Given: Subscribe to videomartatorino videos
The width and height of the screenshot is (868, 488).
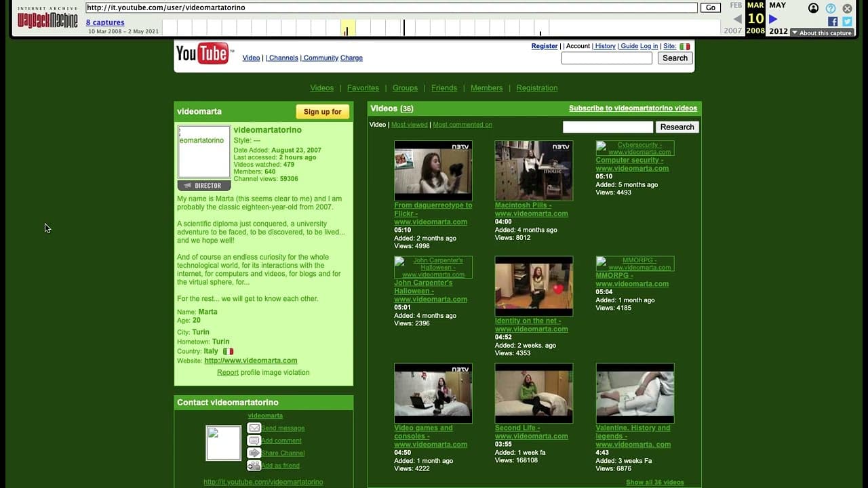Looking at the screenshot, I should (633, 108).
